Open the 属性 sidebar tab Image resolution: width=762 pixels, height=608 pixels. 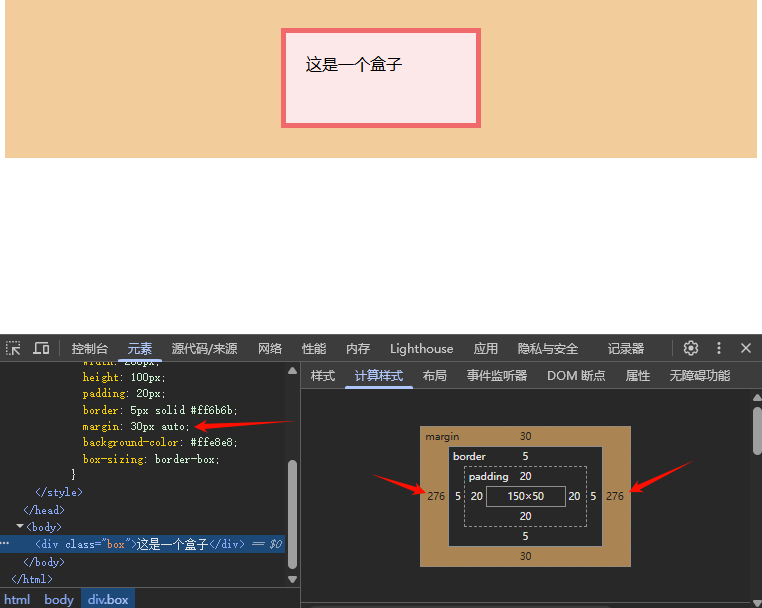[x=638, y=376]
